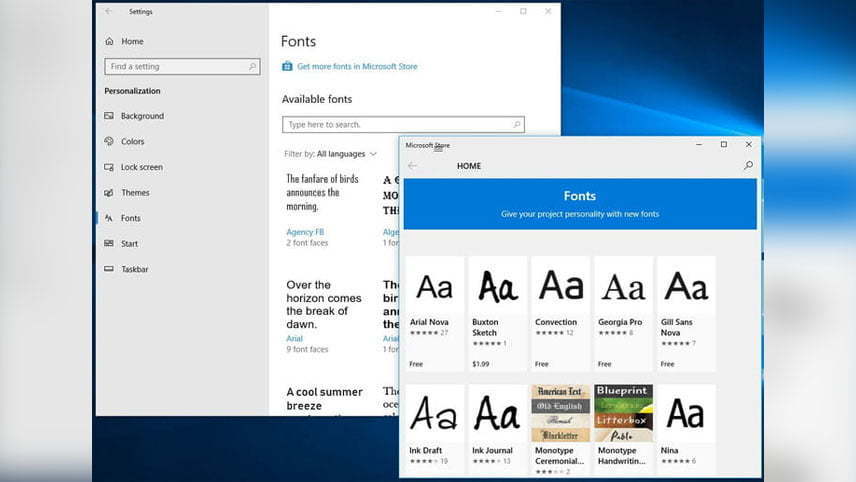This screenshot has width=856, height=482.
Task: Click the Arial 'Over the horizon' sample text
Action: point(324,305)
